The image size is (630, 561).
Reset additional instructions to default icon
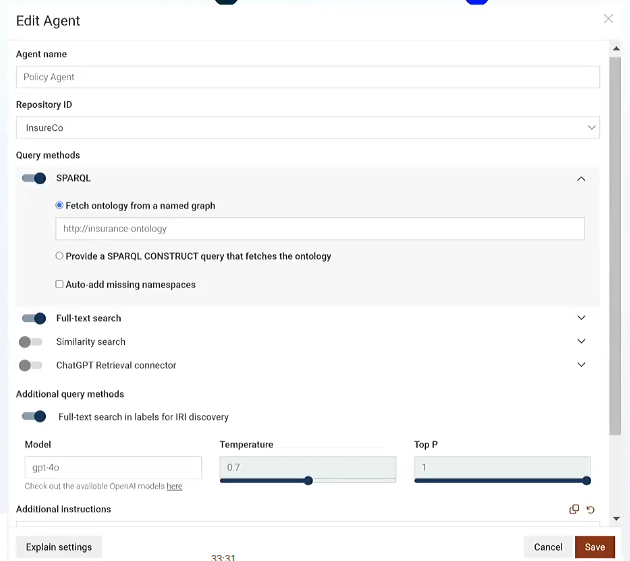point(590,510)
